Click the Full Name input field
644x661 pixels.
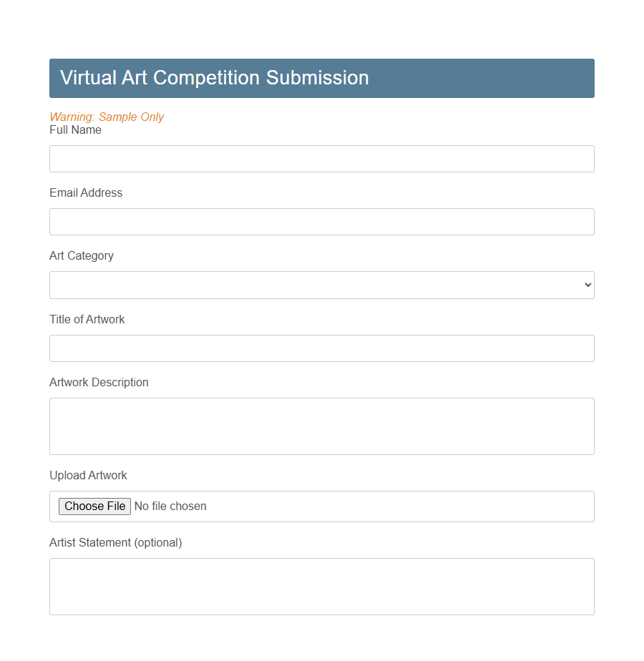(x=321, y=158)
